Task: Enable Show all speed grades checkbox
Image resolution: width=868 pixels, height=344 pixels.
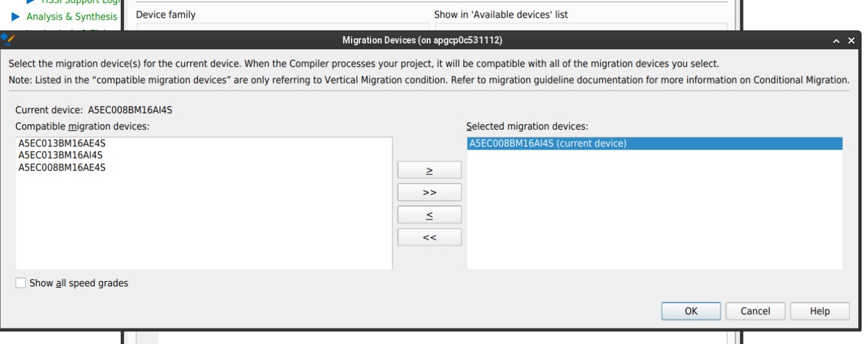Action: (21, 283)
